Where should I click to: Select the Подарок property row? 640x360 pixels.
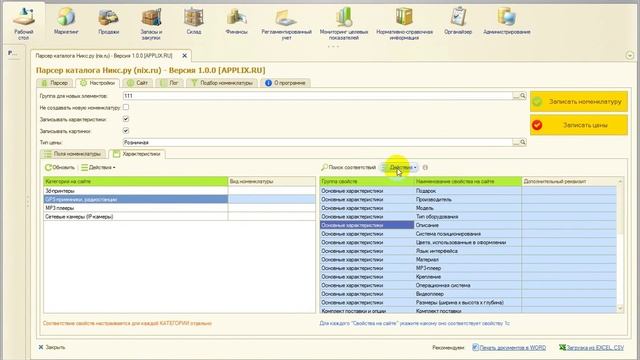click(x=468, y=191)
